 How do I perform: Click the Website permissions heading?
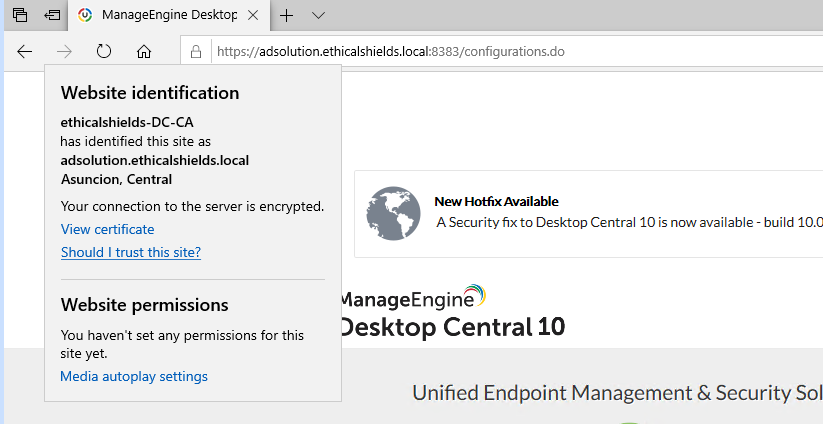[x=144, y=305]
